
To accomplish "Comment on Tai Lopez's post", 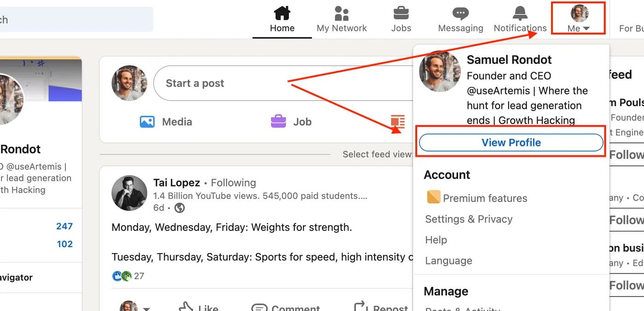I will tap(286, 307).
